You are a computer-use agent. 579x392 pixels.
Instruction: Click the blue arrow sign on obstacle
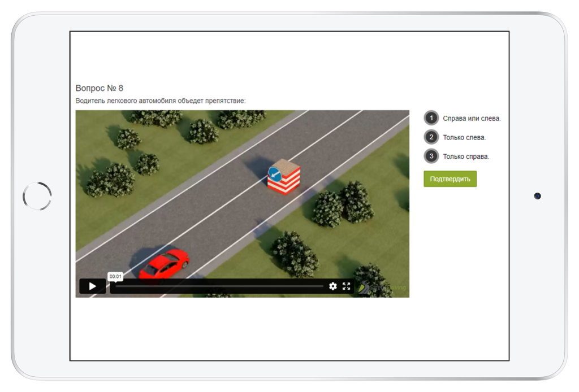click(275, 175)
